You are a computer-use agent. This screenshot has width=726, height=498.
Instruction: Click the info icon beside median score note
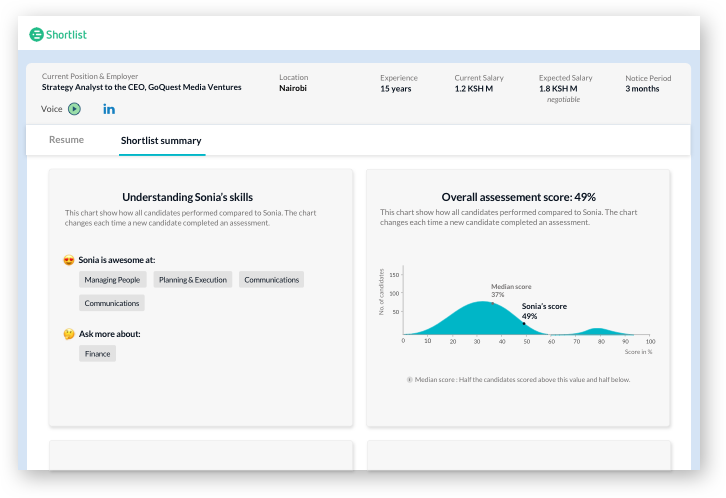(409, 380)
